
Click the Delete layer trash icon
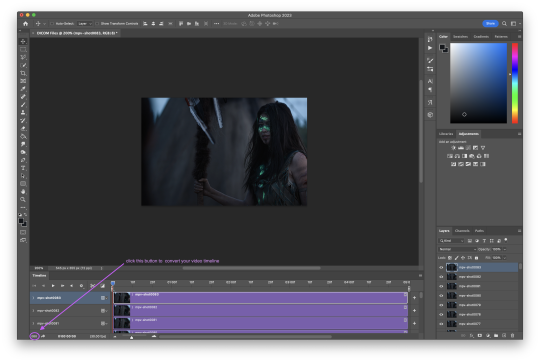pyautogui.click(x=512, y=335)
